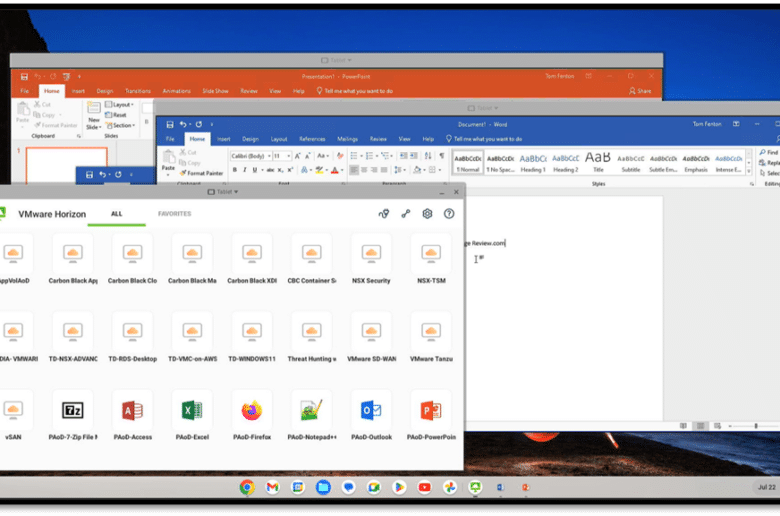Sort the selection in Word's Paragraph group

428,156
